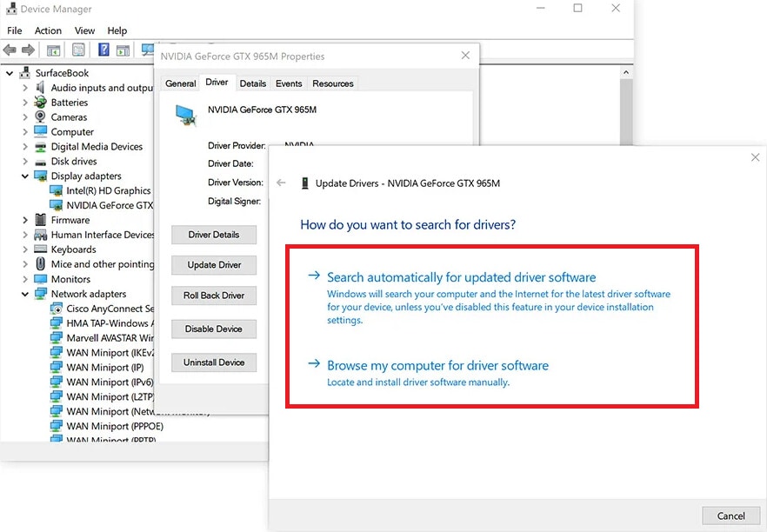Expand the Monitors category
The image size is (767, 532).
click(26, 279)
